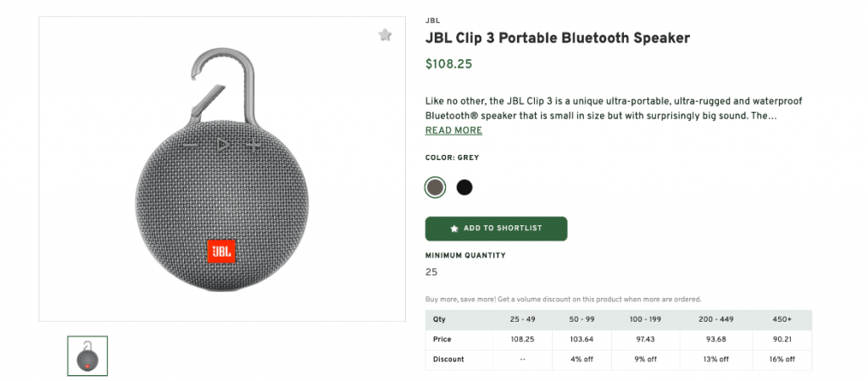Click the favorite star icon on product image
This screenshot has width=868, height=381.
click(x=385, y=35)
